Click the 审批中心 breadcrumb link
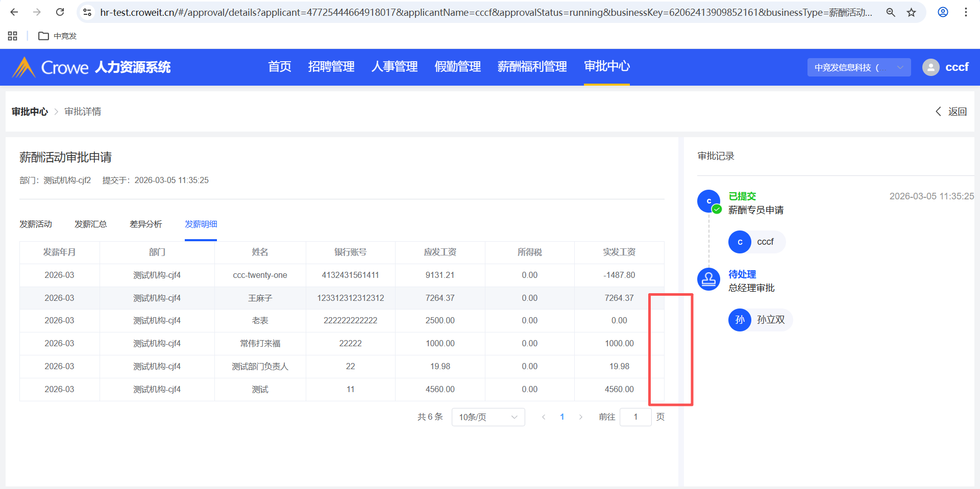 point(30,112)
